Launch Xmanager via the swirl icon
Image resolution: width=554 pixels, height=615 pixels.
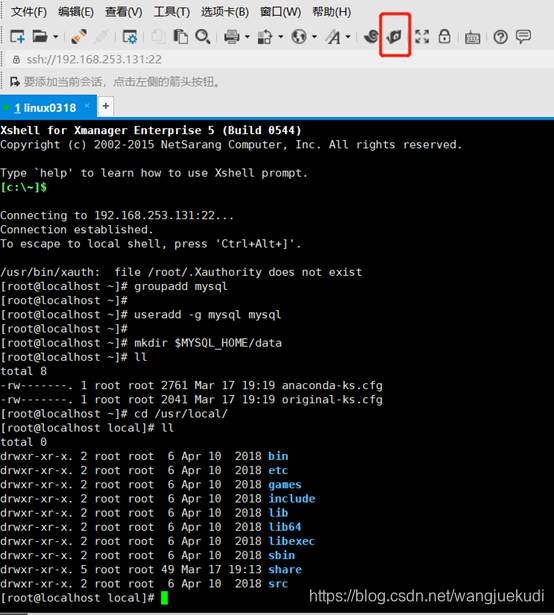pyautogui.click(x=371, y=36)
